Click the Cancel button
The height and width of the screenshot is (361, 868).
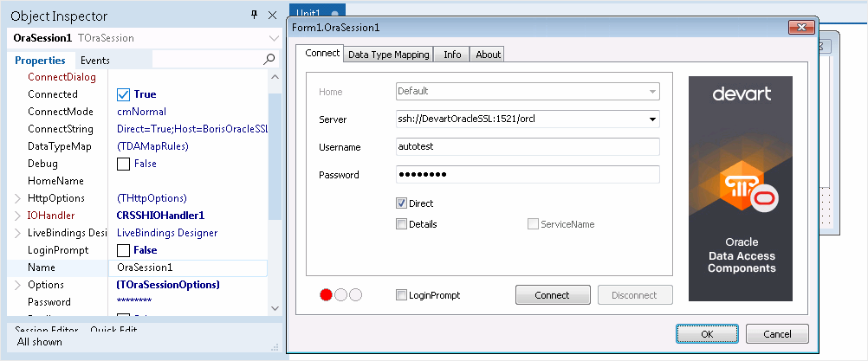tap(777, 334)
